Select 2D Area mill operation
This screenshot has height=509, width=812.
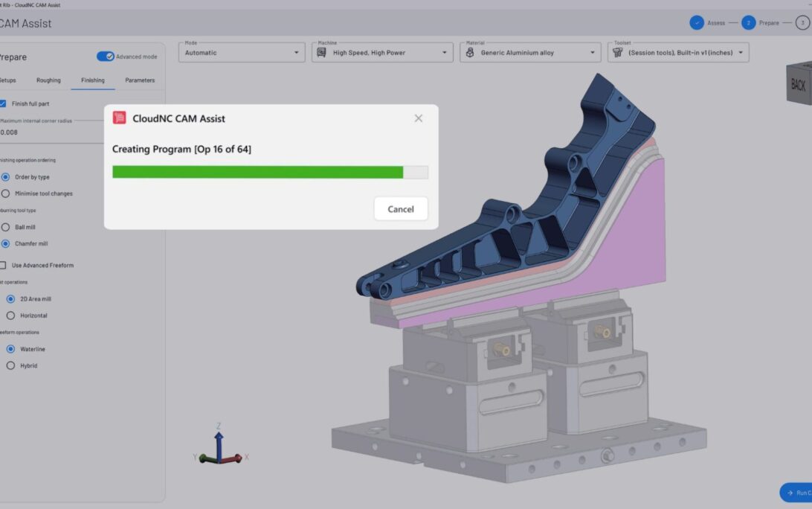[x=10, y=299]
